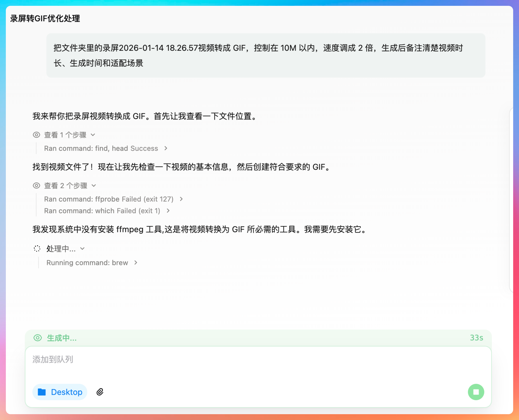Screen dimensions: 519x420
Task: Click the 录屏转GIF优化处理 conversation title
Action: [45, 18]
